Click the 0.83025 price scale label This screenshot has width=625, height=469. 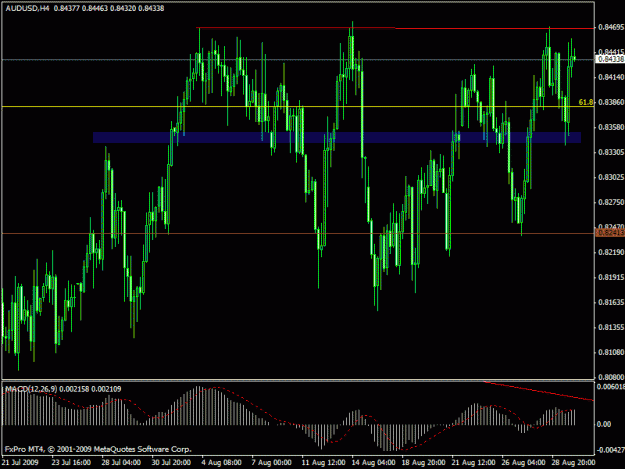tap(611, 177)
